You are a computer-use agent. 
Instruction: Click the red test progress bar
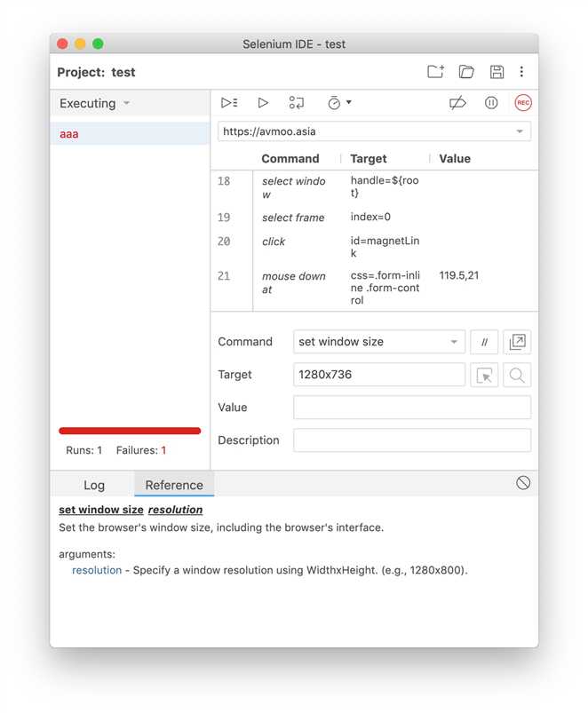point(130,431)
